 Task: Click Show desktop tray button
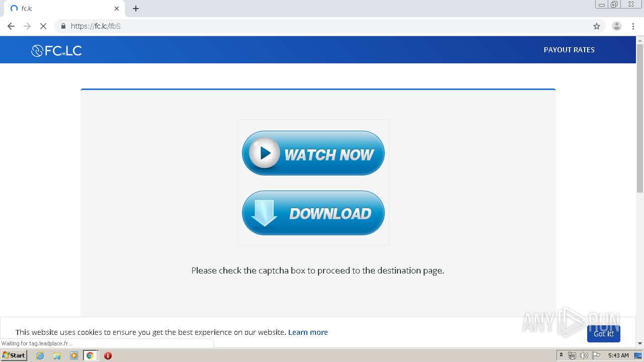tap(638, 355)
